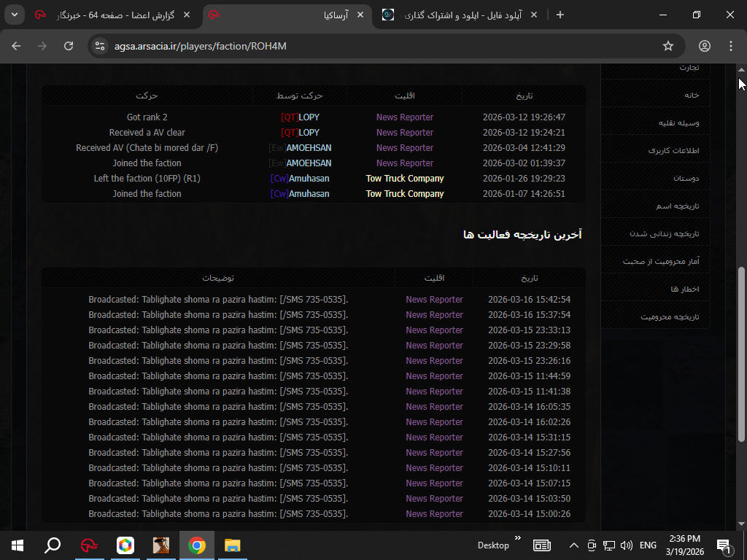Open the Chrome profile icon
Viewport: 747px width, 560px height.
tap(705, 46)
